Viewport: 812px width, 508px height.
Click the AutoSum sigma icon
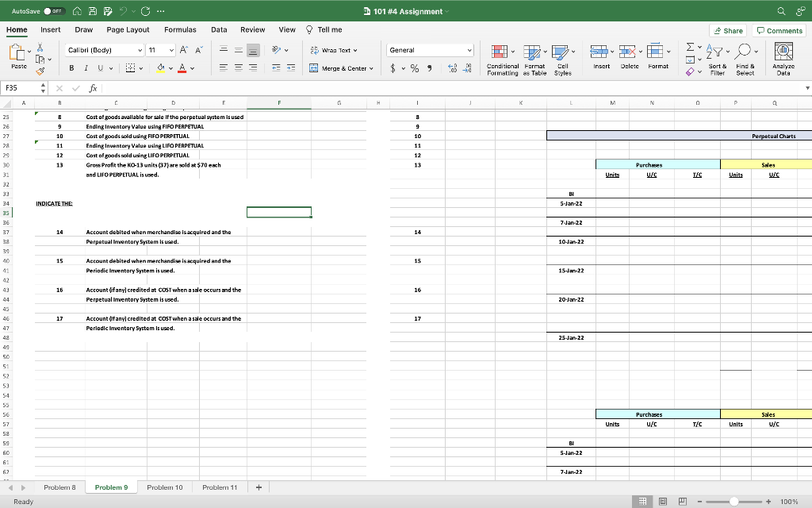[x=691, y=47]
